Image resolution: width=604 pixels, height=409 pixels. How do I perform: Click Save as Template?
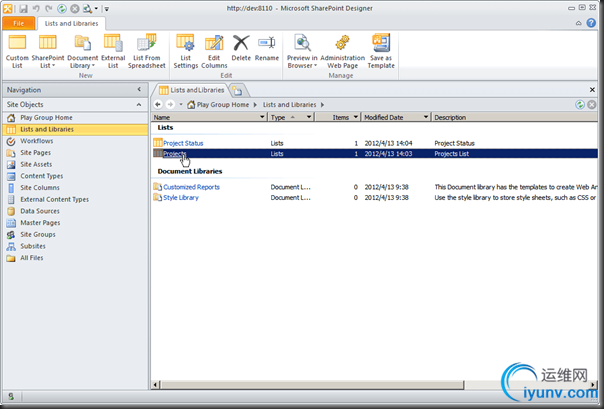tap(381, 51)
